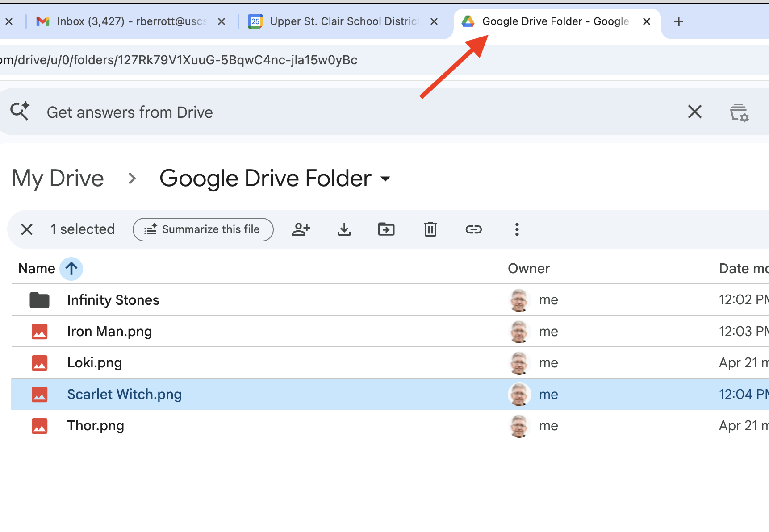Screen dimensions: 769x532
Task: Switch to Upper St. Clair calendar tab
Action: [x=339, y=21]
